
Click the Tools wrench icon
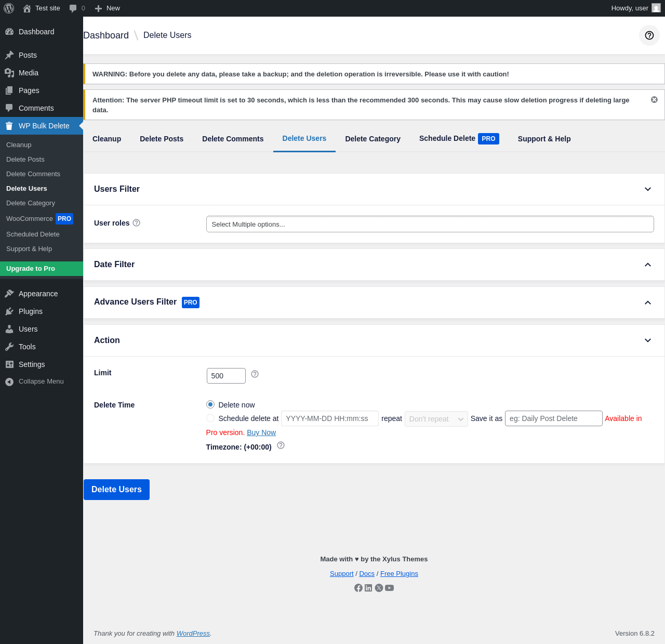[9, 347]
